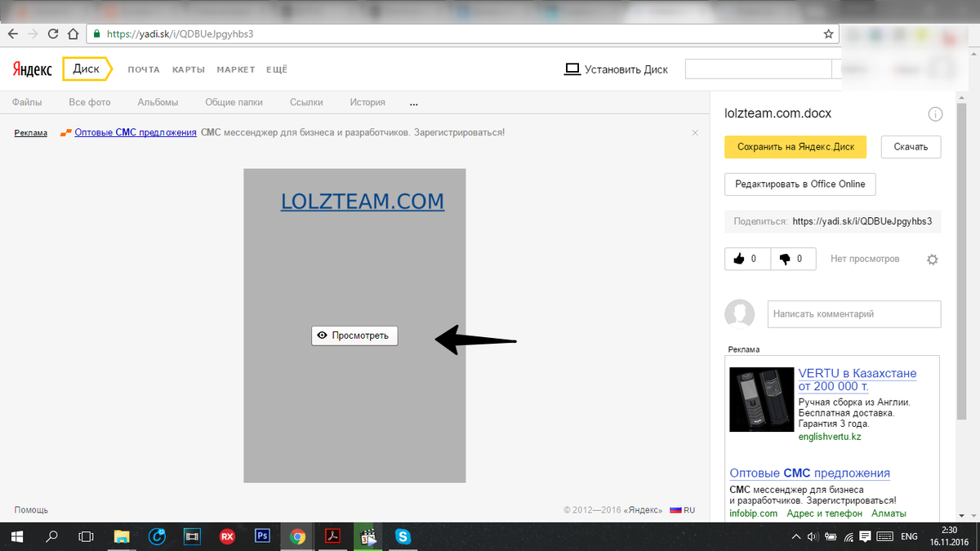Image resolution: width=980 pixels, height=551 pixels.
Task: Click the thumbs down dislike button
Action: pyautogui.click(x=793, y=259)
